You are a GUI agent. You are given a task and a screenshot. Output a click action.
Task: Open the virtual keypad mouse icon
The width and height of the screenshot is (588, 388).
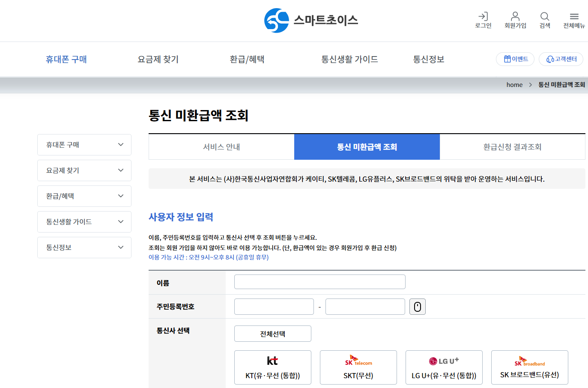418,307
